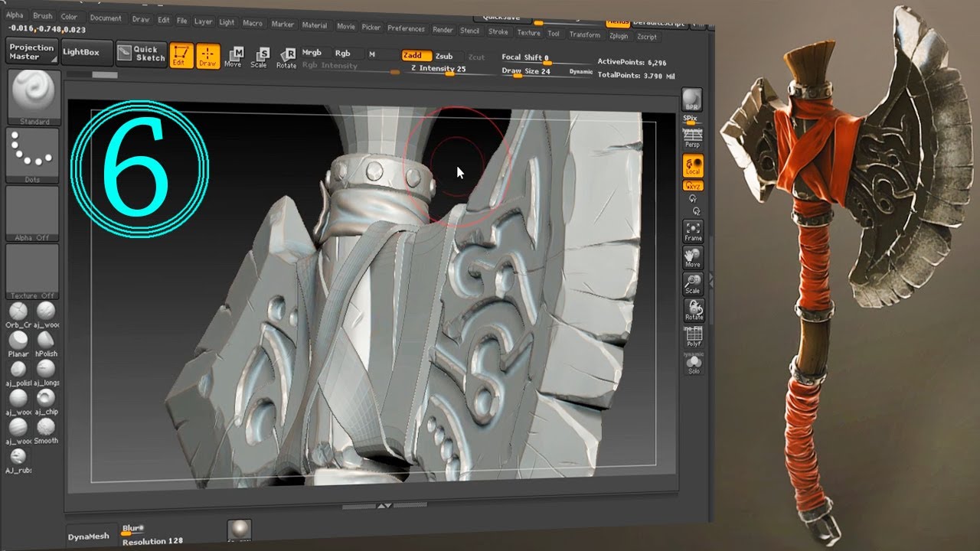Open the Document menu
Image resolution: width=980 pixels, height=551 pixels.
pos(106,18)
